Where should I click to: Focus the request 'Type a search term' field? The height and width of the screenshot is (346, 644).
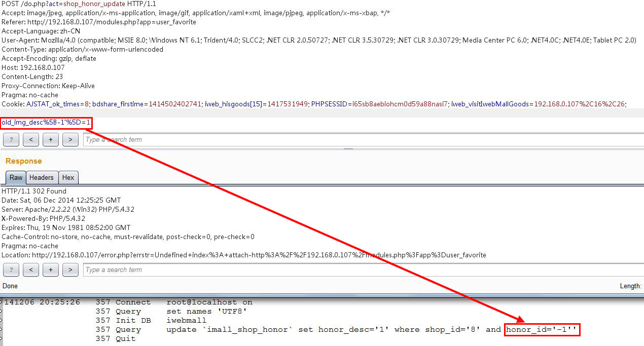click(364, 139)
